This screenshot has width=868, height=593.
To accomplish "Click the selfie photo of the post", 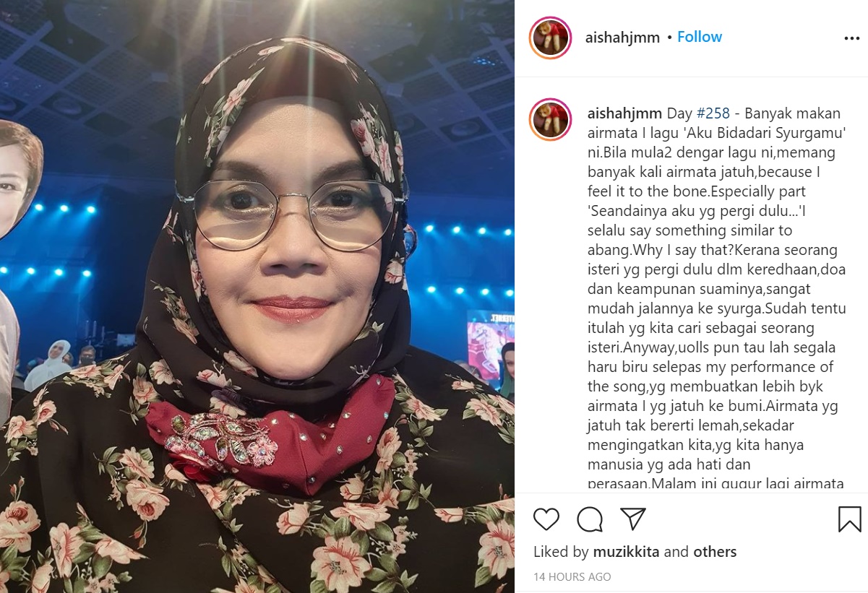I will 257,296.
